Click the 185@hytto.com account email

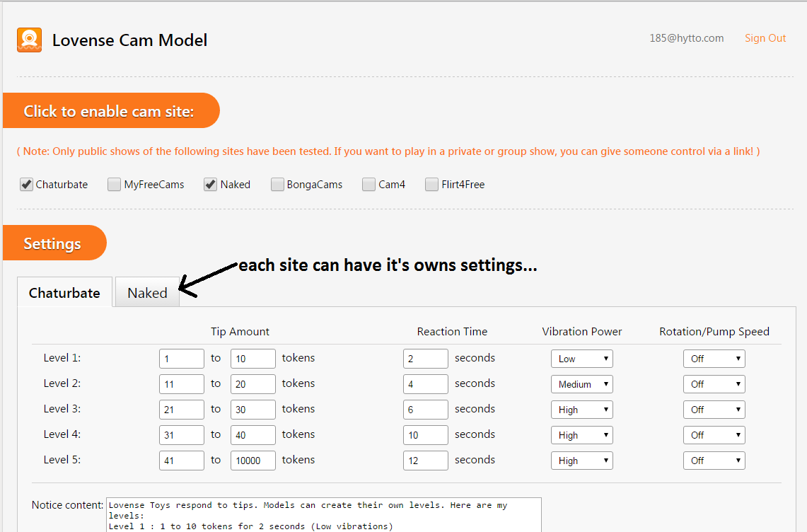coord(686,38)
